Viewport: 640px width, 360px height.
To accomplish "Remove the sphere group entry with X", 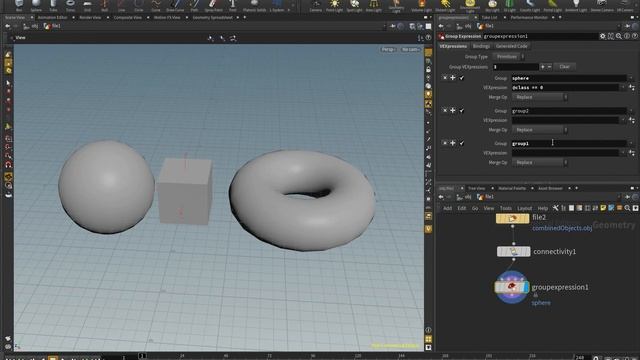I will (444, 78).
